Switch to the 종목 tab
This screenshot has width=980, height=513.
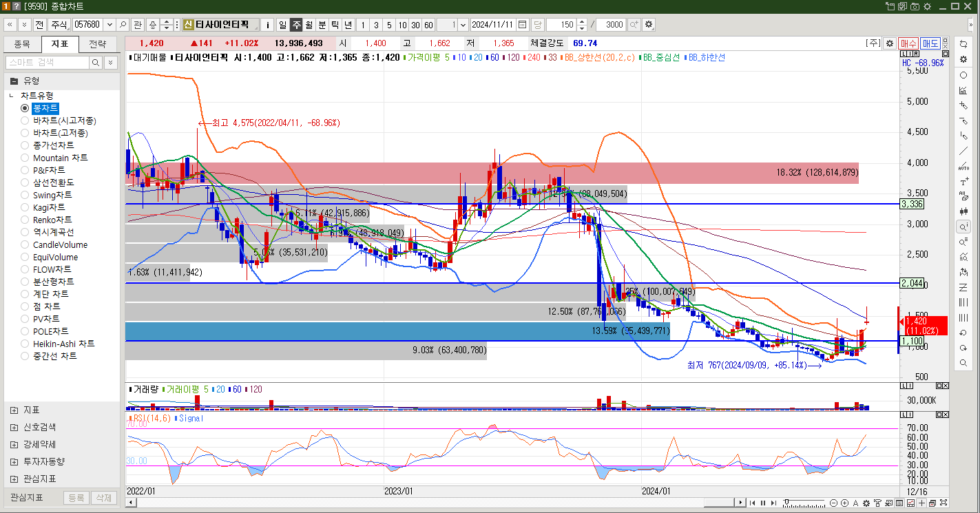[x=22, y=44]
